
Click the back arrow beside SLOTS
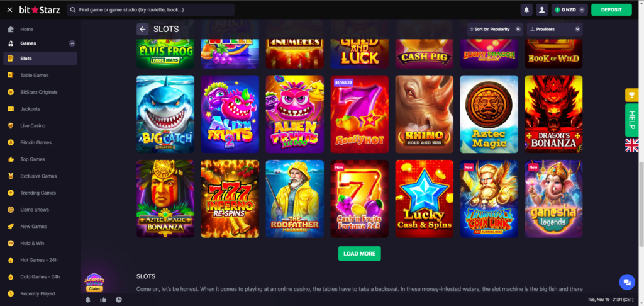click(143, 29)
